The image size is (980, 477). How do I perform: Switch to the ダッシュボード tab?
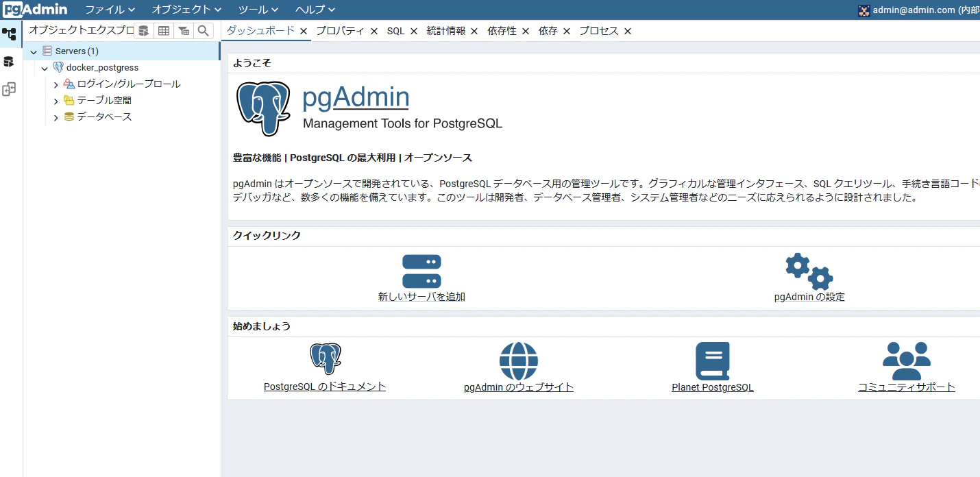click(x=261, y=30)
